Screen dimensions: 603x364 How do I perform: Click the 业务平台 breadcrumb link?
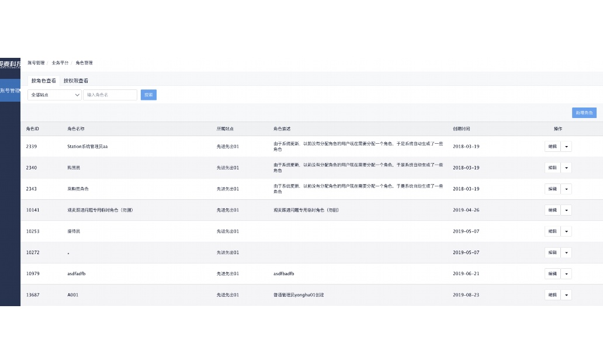click(60, 63)
